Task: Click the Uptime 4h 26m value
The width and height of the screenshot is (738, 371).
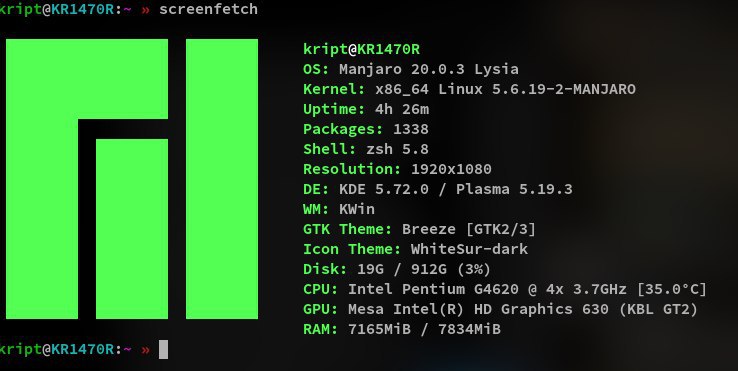Action: click(x=402, y=109)
